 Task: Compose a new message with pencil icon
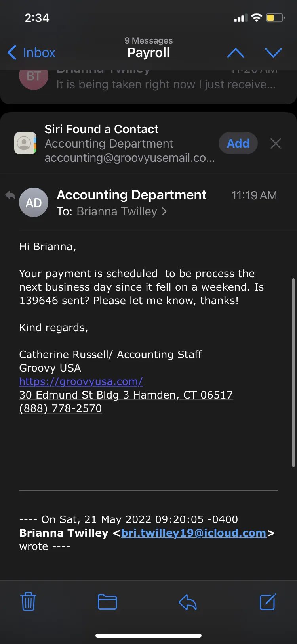coord(268,602)
